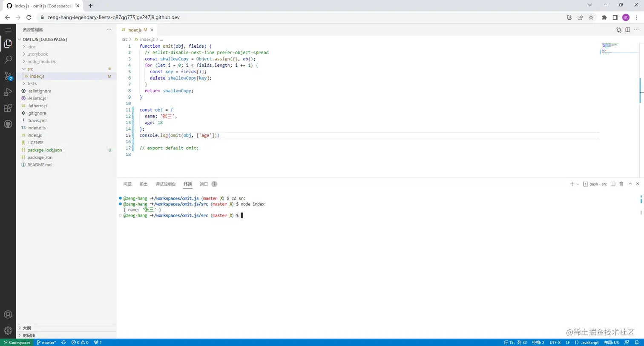Bookmark this page with star icon
Screen dimensions: 644x346
(x=591, y=17)
